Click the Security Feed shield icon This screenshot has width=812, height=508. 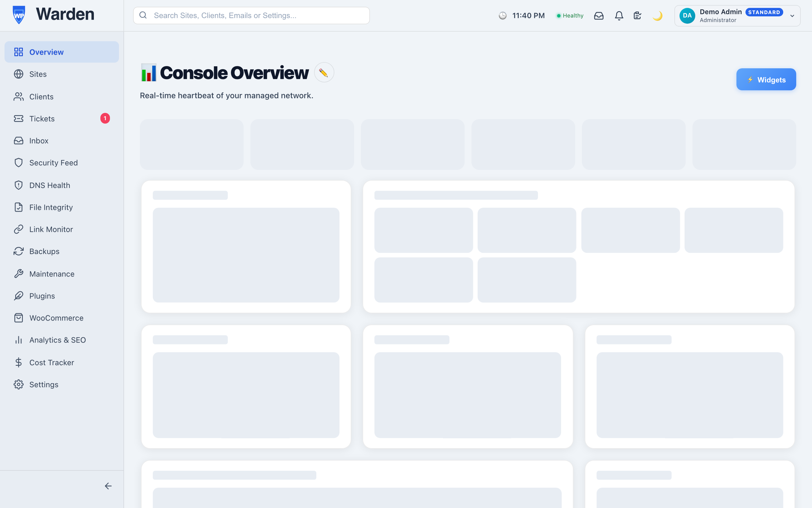pyautogui.click(x=18, y=163)
